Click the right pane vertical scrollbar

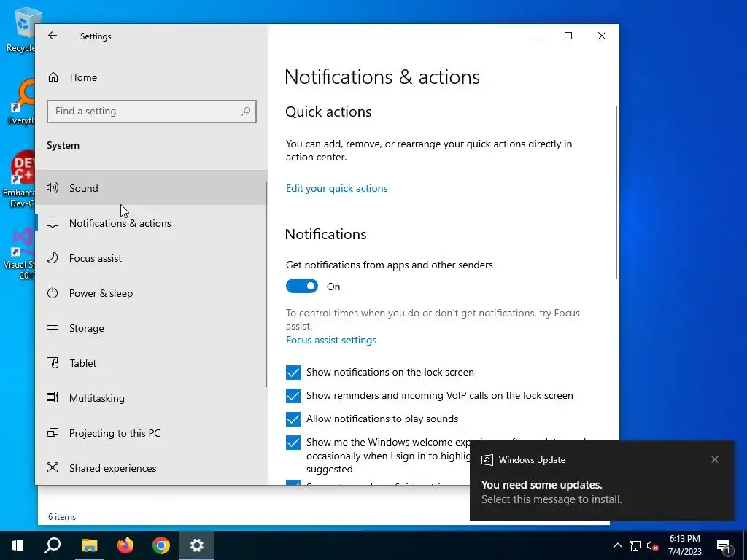[616, 192]
